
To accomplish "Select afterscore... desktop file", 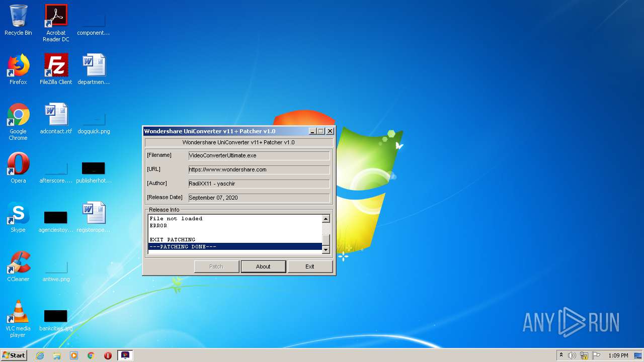I will coord(56,171).
